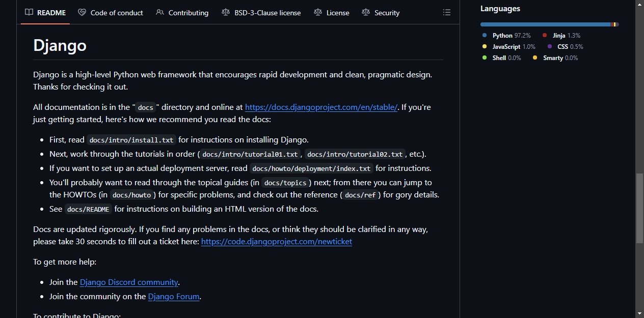Click the docs/intro/tutorial01.txt code text

pyautogui.click(x=250, y=154)
